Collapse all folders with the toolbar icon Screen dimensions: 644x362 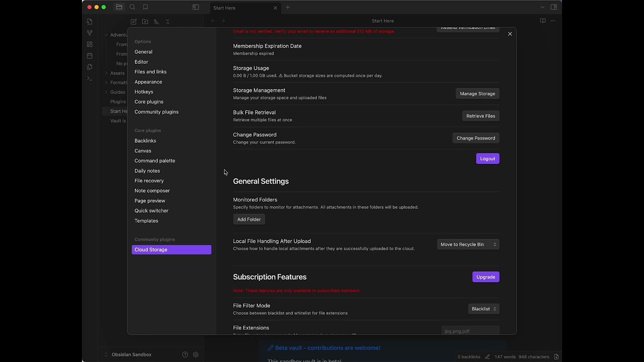[x=168, y=22]
